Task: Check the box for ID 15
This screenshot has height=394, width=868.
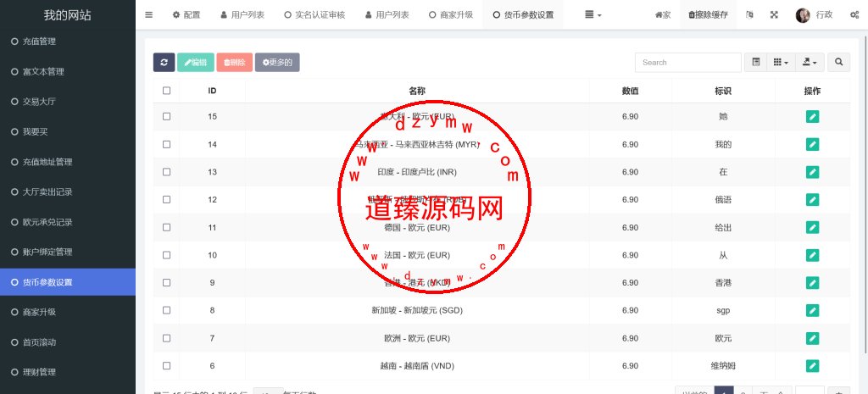Action: (x=167, y=117)
